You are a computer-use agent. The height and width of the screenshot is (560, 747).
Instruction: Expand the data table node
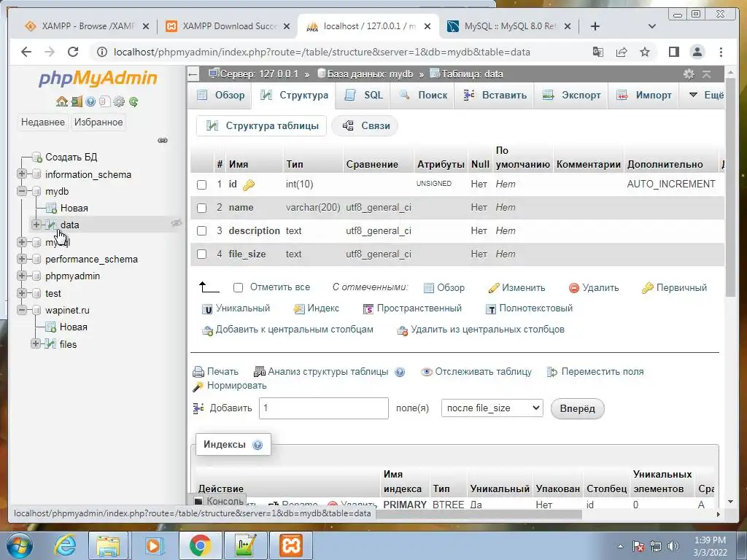click(x=36, y=225)
